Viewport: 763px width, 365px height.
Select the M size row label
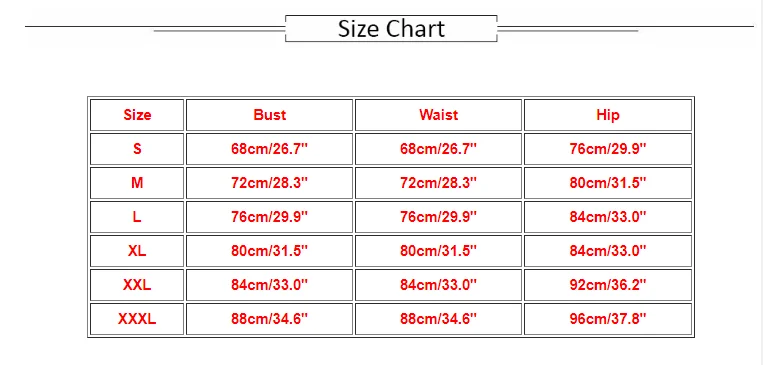point(137,183)
